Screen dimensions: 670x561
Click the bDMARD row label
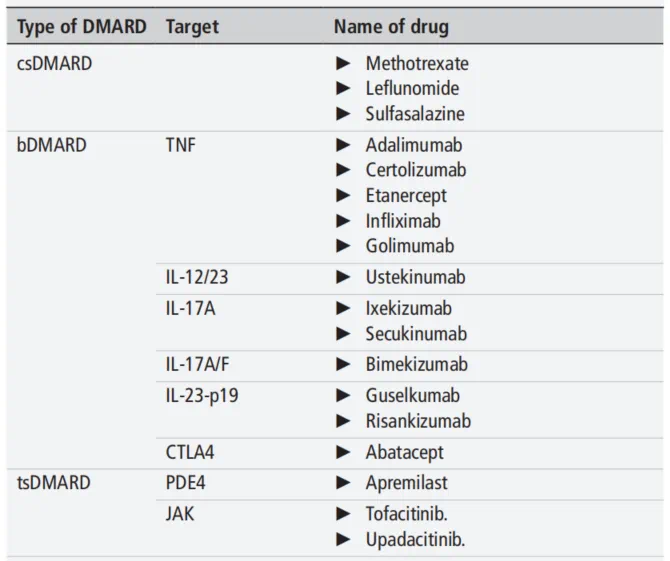pyautogui.click(x=52, y=145)
